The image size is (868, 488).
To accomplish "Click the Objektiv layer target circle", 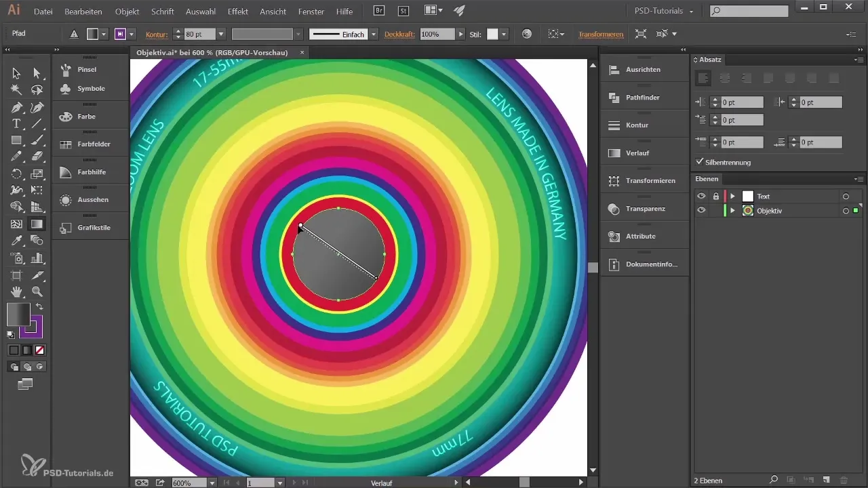I will pos(846,211).
